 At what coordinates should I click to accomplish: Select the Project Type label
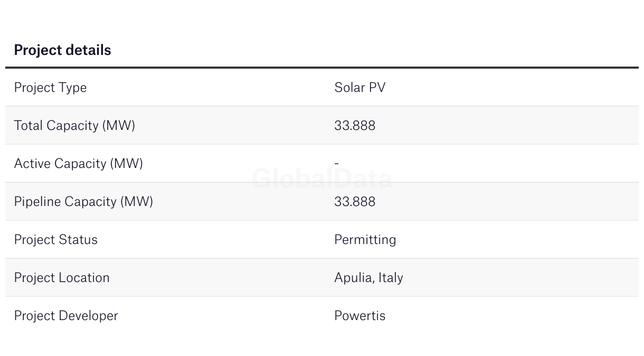(x=50, y=87)
